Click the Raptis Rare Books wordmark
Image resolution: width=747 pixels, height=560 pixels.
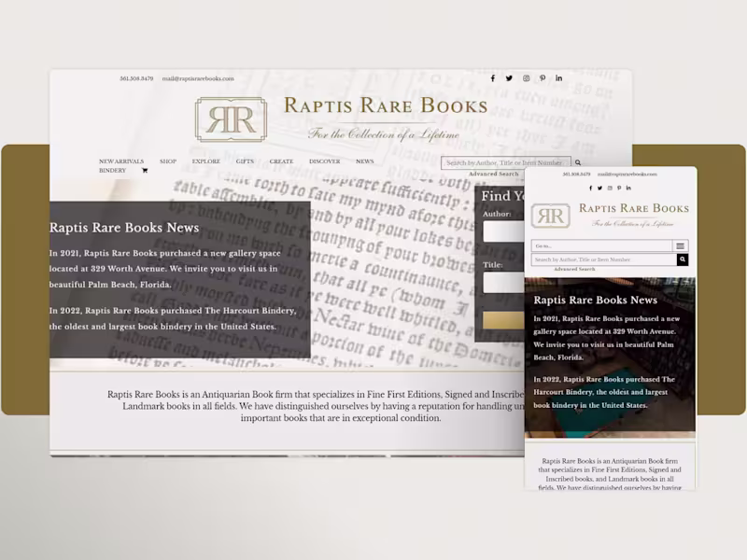click(x=384, y=105)
